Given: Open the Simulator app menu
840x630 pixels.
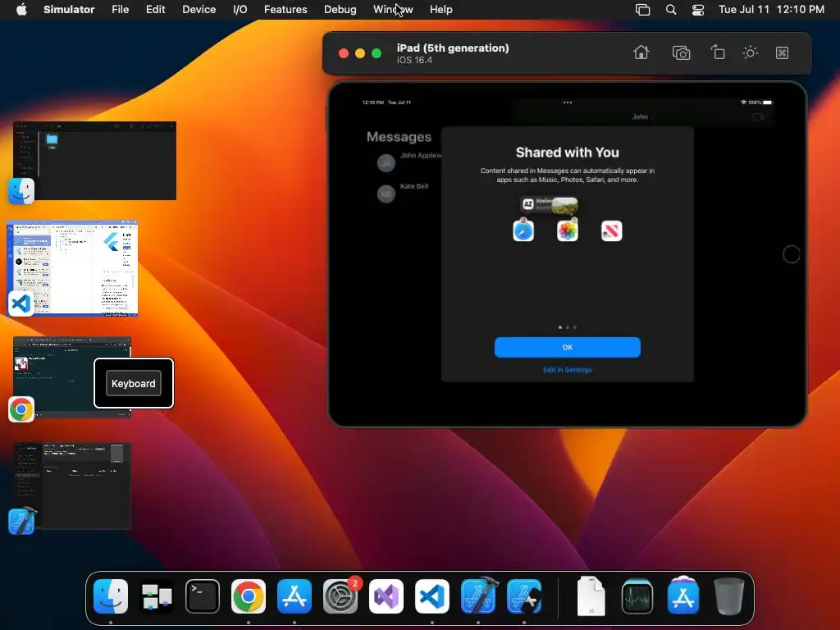Looking at the screenshot, I should pos(69,9).
